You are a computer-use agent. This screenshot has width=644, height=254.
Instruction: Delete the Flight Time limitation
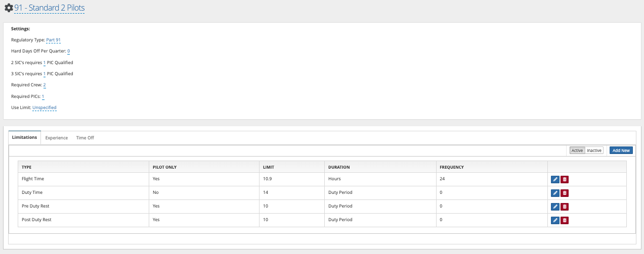tap(565, 179)
